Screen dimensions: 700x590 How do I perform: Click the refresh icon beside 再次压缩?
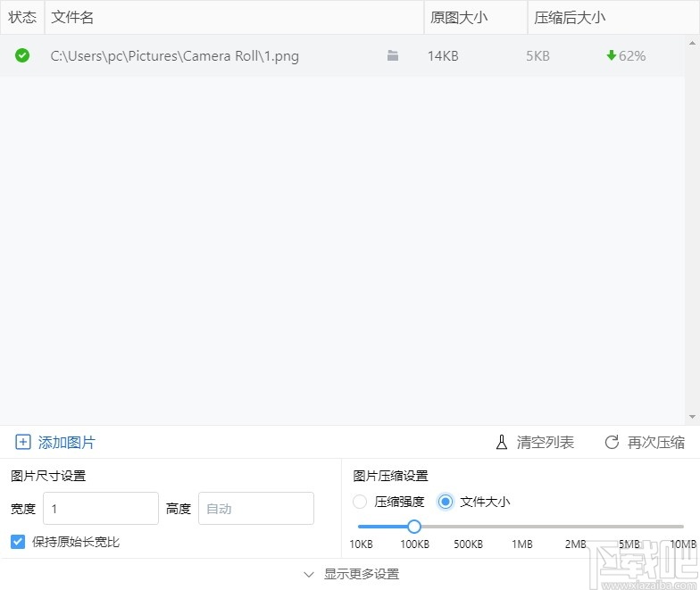[x=612, y=443]
